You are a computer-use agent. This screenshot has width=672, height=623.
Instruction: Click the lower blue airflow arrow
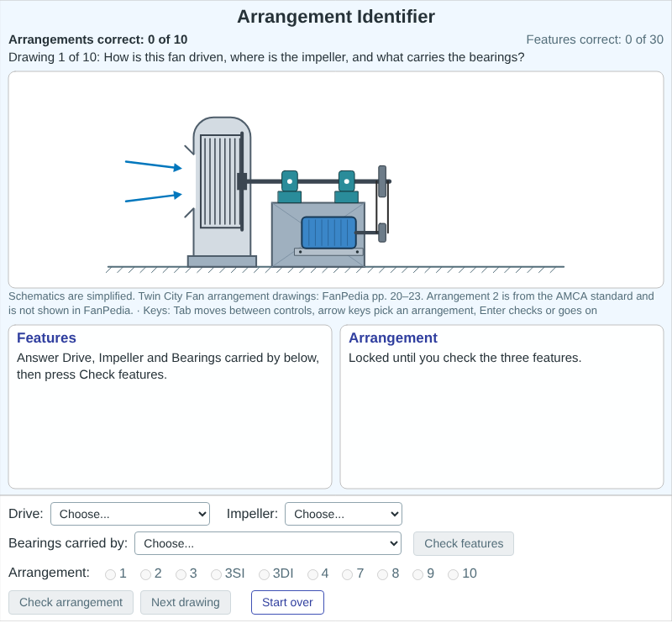point(154,196)
